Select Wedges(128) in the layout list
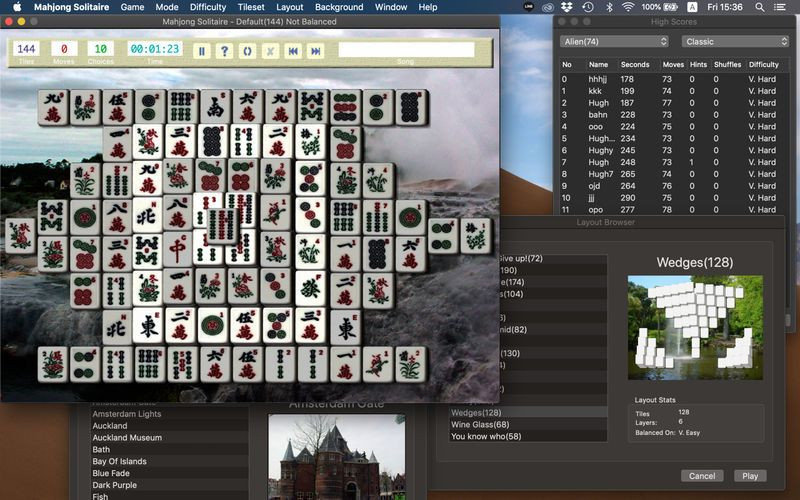Viewport: 800px width, 500px height. tap(528, 413)
